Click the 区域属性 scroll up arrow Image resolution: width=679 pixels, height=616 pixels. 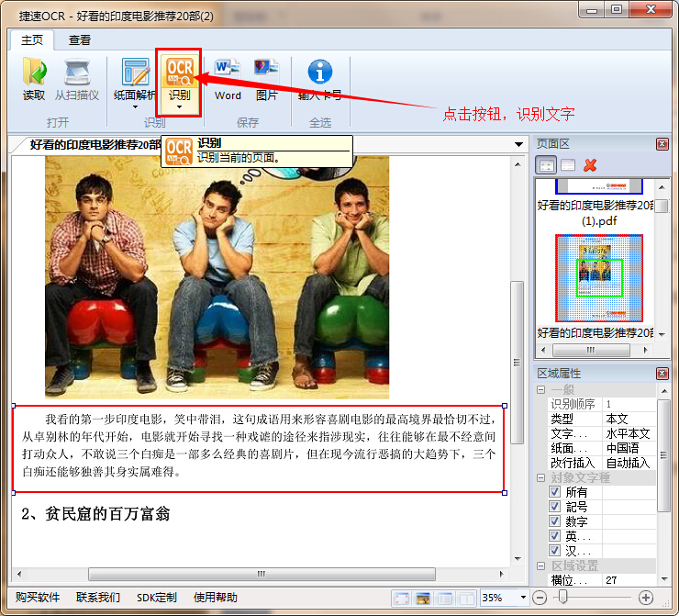663,391
